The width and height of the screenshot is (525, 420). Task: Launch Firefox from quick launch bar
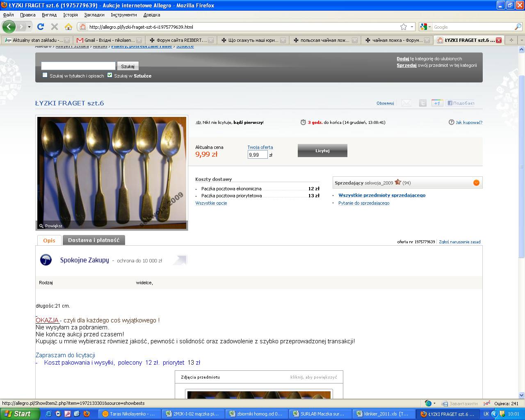point(87,414)
